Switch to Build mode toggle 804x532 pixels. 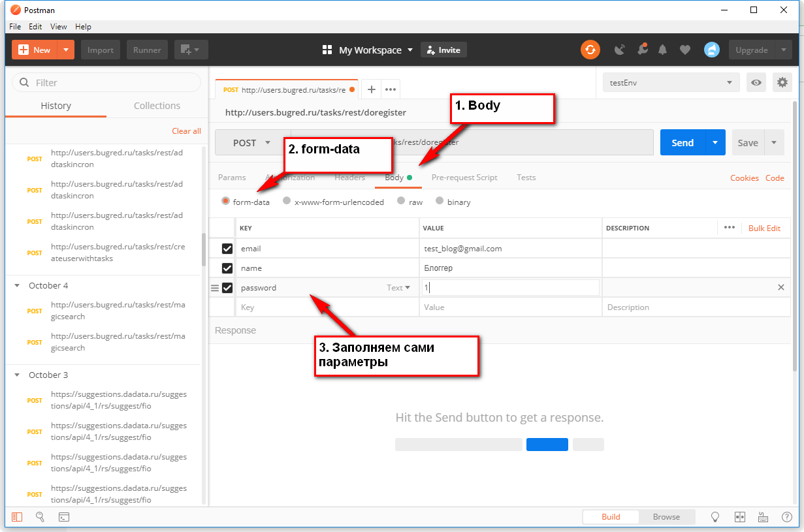[611, 517]
